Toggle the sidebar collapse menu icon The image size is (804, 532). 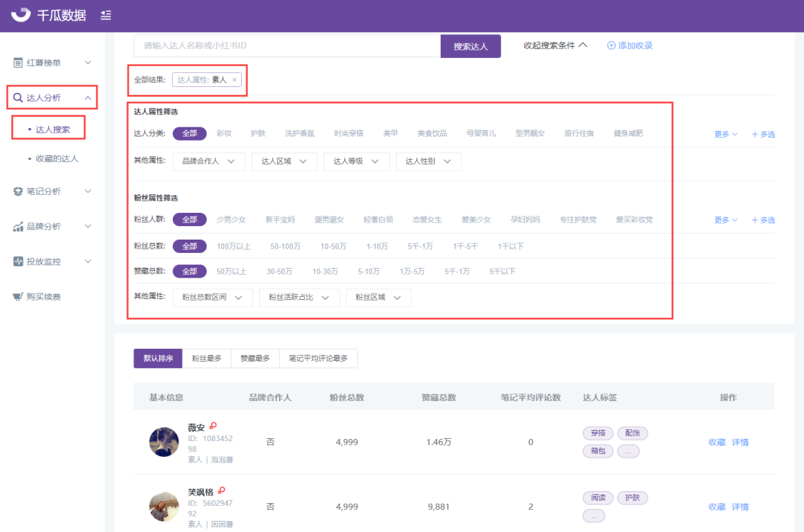[x=106, y=16]
